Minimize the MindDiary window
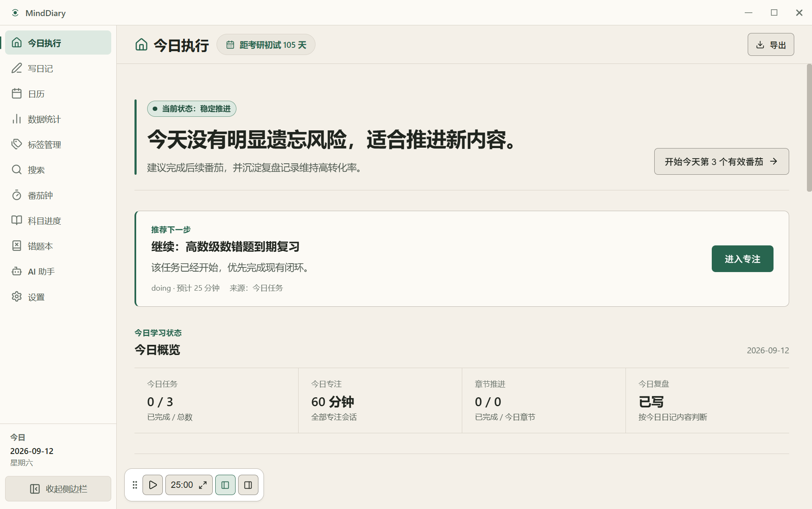Image resolution: width=812 pixels, height=509 pixels. 749,13
